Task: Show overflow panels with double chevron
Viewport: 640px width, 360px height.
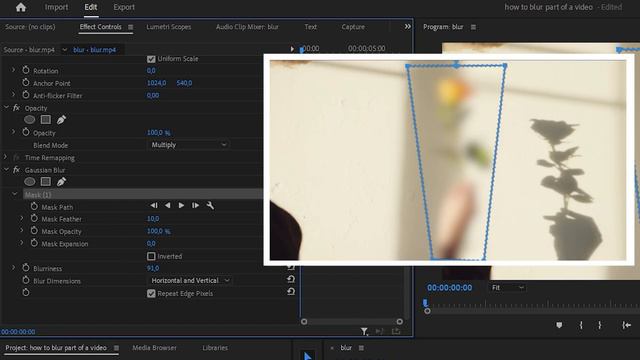Action: pos(407,27)
